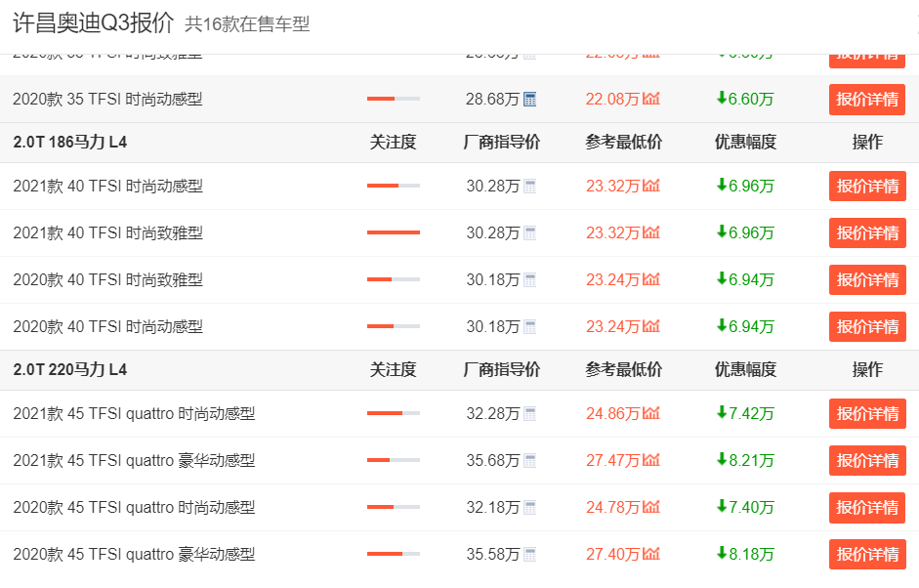The height and width of the screenshot is (588, 919).
Task: Open 2020款 35 TFSI 时尚动感型 model link
Action: (107, 99)
